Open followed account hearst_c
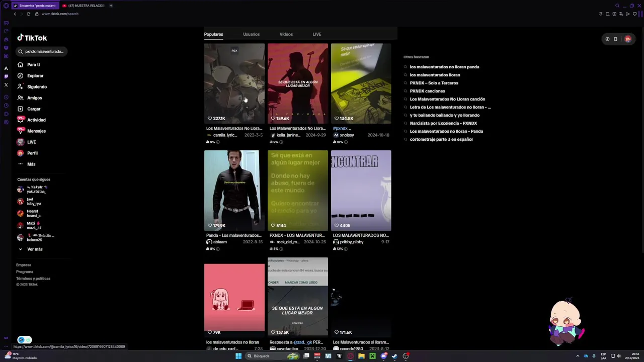 [x=29, y=214]
